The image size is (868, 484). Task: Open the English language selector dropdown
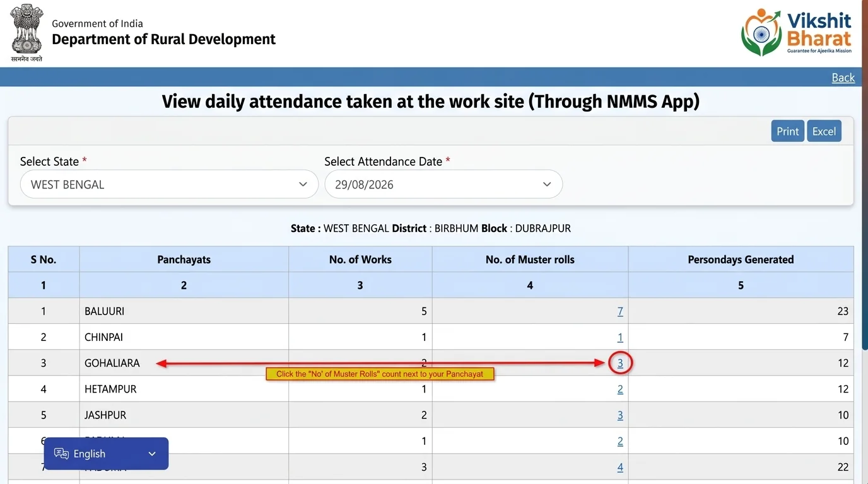[x=106, y=454]
